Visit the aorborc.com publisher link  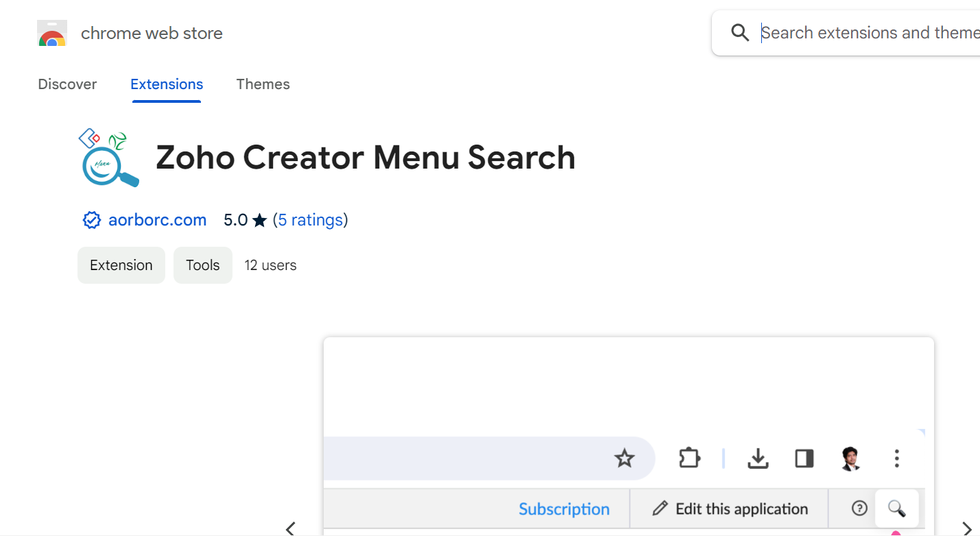(x=157, y=219)
